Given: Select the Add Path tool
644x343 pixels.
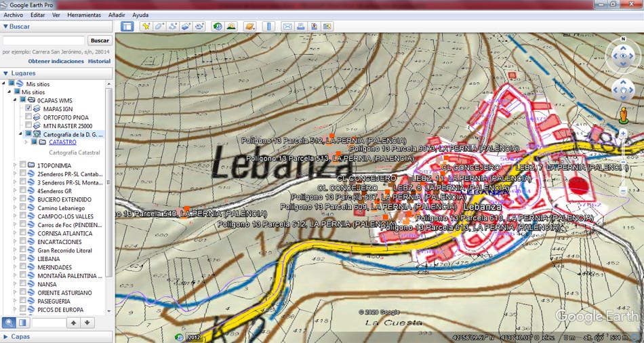Looking at the screenshot, I should click(172, 26).
